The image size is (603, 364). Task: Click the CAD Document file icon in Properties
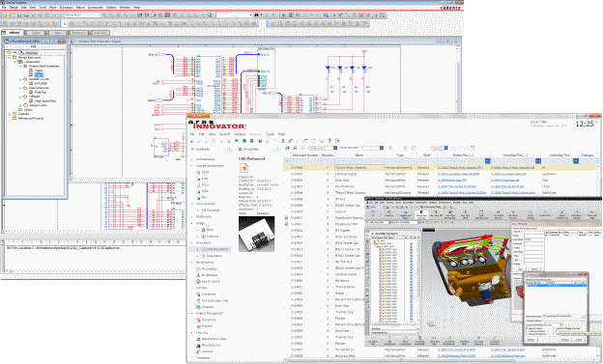pos(244,168)
